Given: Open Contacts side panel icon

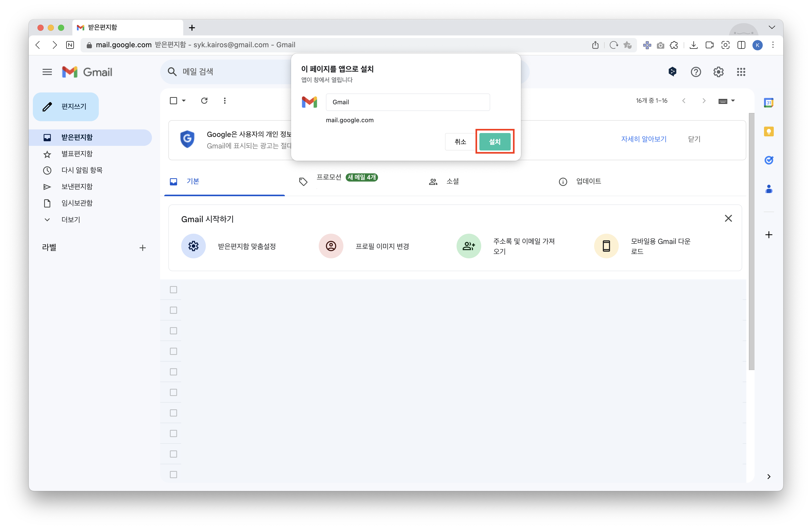Looking at the screenshot, I should (768, 189).
